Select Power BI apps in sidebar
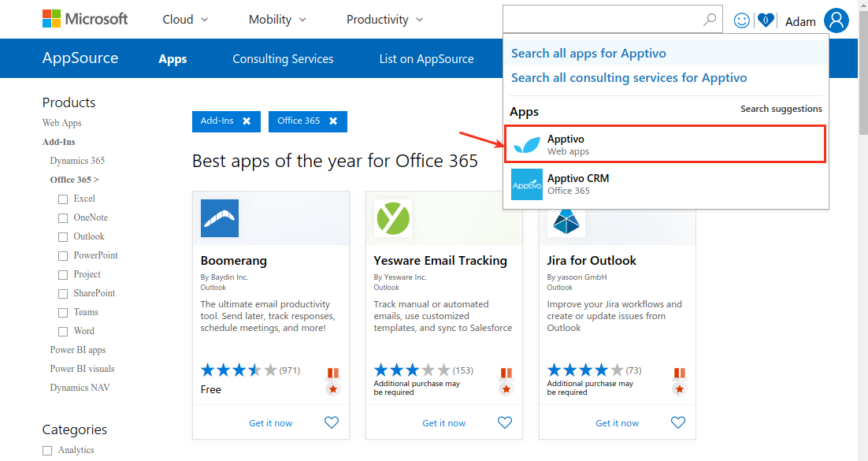868x461 pixels. coord(78,350)
